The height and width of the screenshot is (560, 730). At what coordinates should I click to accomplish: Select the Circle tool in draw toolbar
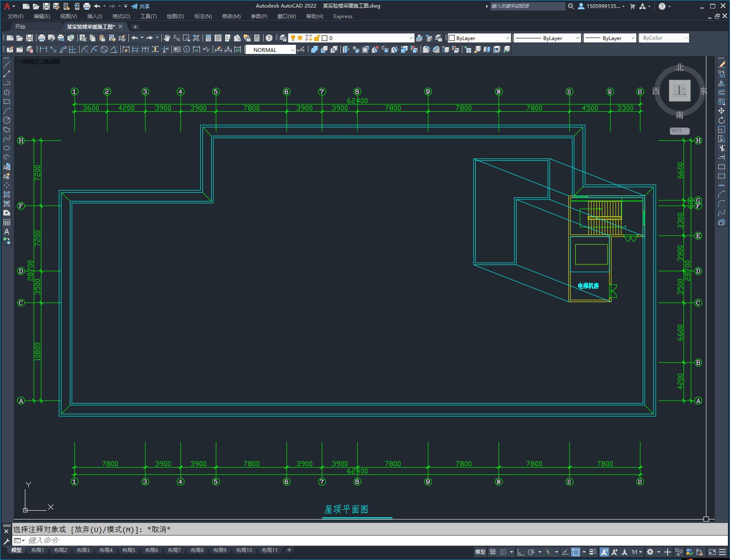click(7, 120)
